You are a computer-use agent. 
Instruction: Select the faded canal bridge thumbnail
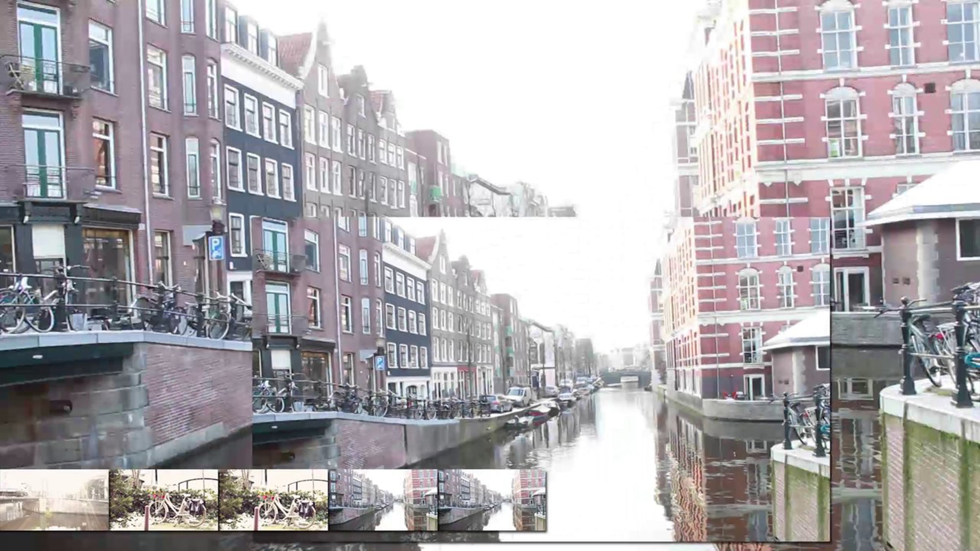(54, 500)
